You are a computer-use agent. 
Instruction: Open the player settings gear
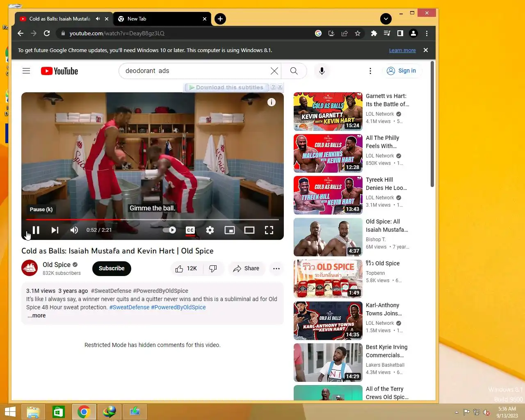[210, 230]
